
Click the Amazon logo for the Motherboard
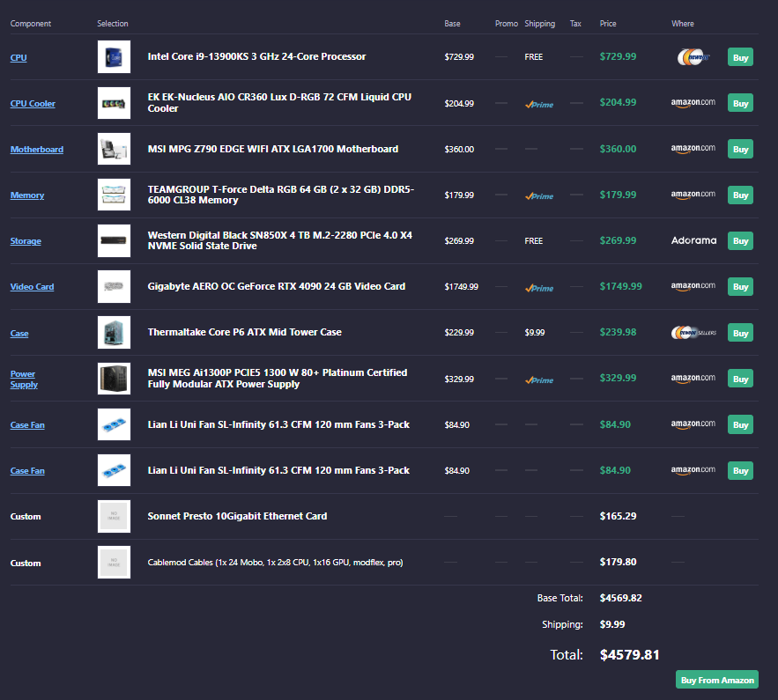[x=693, y=149]
